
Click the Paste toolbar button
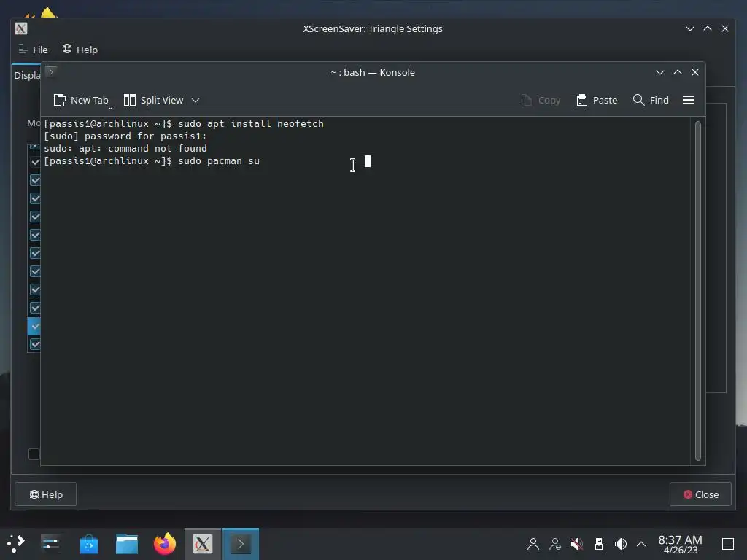click(x=597, y=100)
